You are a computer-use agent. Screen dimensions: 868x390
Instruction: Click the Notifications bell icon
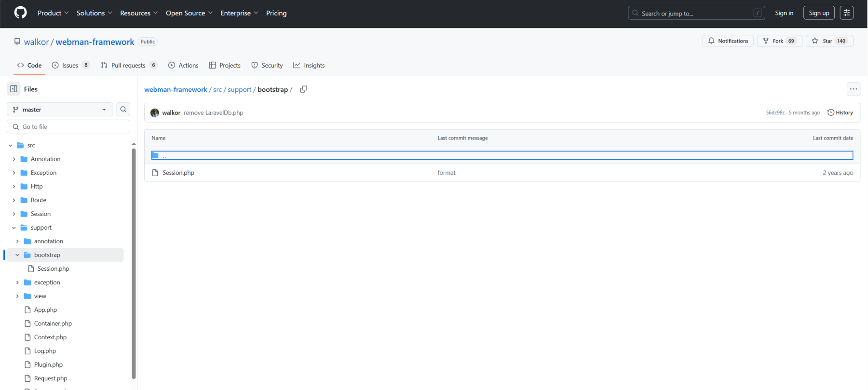pos(711,41)
